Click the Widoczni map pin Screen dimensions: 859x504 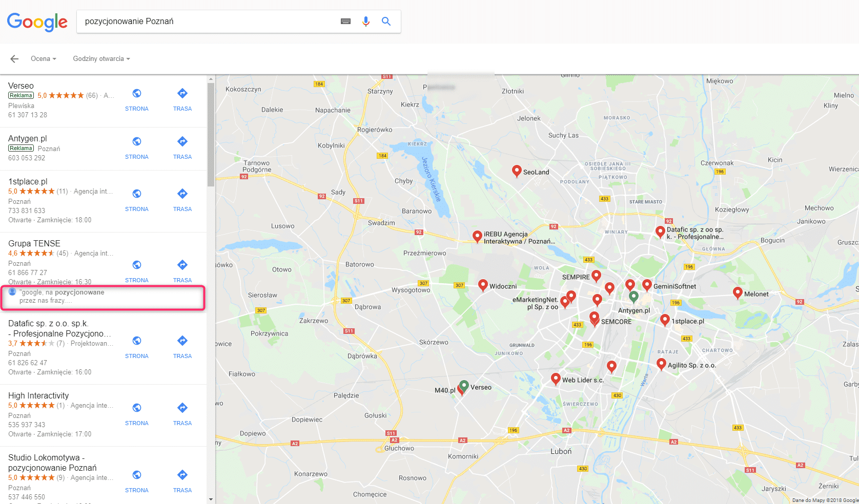click(483, 285)
